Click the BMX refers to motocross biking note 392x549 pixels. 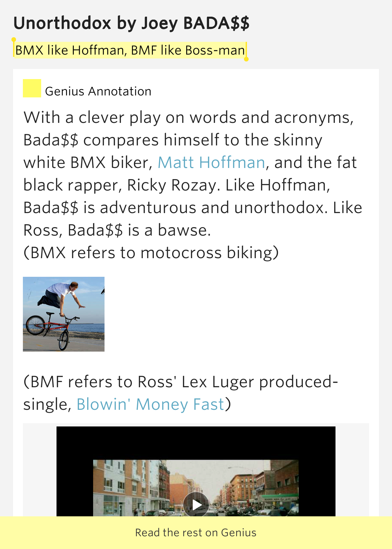tap(151, 253)
